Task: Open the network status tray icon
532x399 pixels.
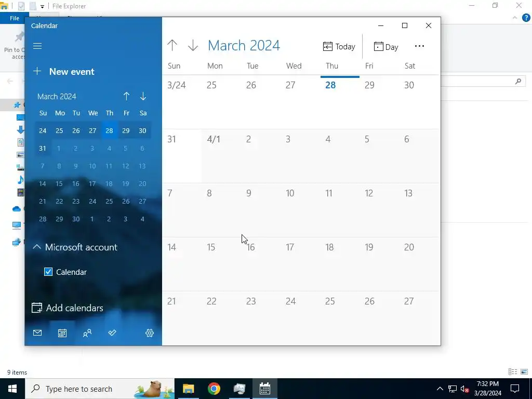Action: point(453,389)
